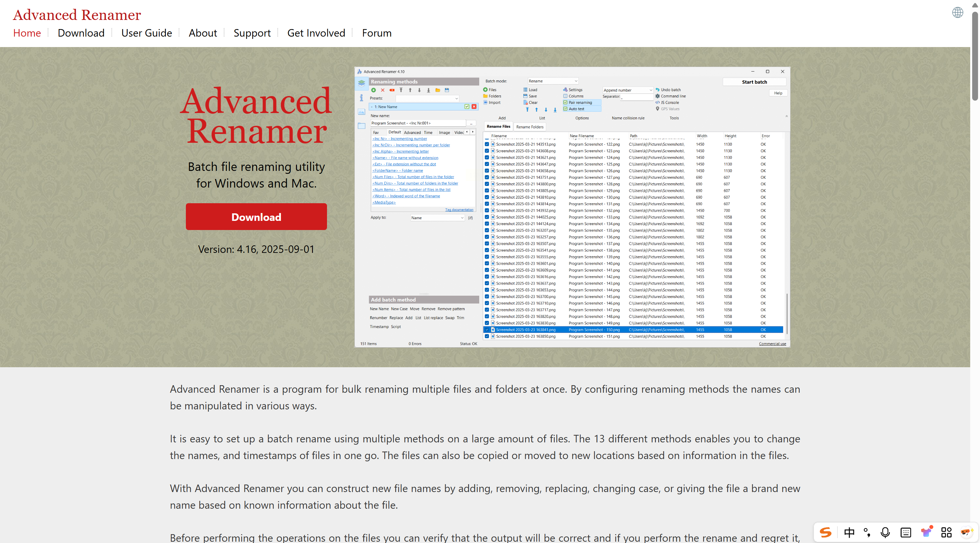This screenshot has height=543, width=980.
Task: Click the green add method icon
Action: tap(374, 90)
